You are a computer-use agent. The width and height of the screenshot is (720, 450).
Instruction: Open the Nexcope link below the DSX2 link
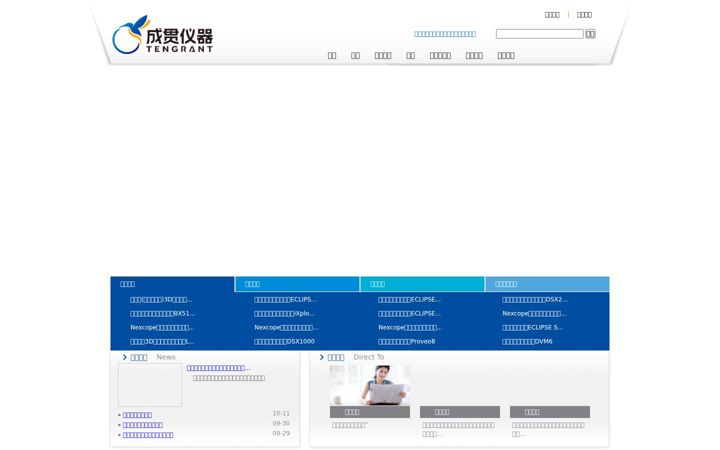tap(534, 314)
